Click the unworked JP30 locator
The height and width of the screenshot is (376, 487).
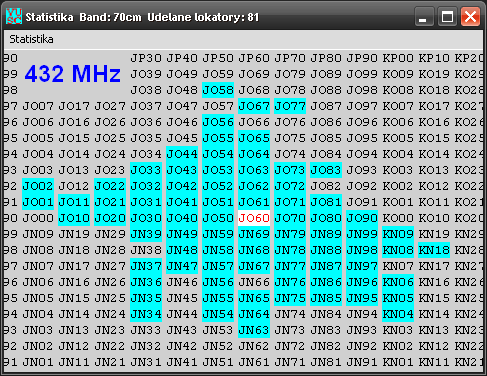click(146, 58)
